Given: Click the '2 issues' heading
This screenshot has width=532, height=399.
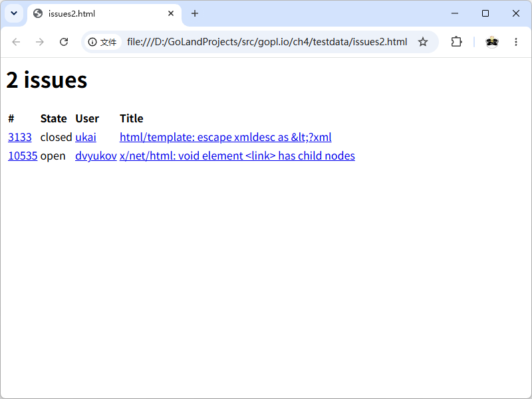Looking at the screenshot, I should [x=47, y=80].
